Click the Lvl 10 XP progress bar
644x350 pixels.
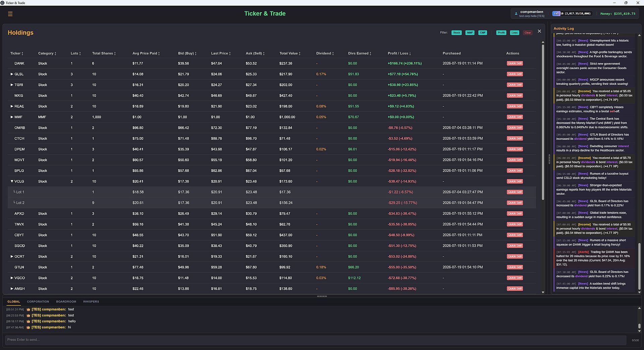(572, 14)
